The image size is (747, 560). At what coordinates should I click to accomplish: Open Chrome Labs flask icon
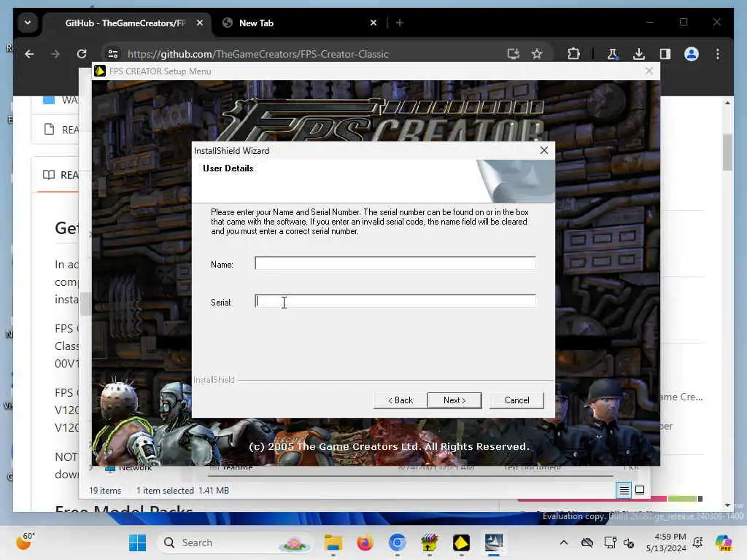point(613,54)
